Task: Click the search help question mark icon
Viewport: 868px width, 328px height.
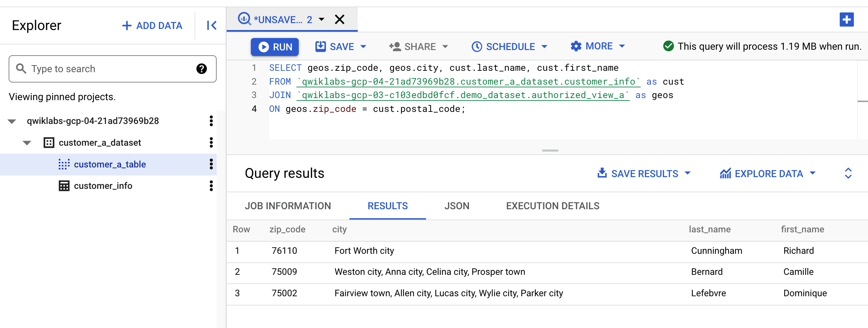Action: (201, 69)
